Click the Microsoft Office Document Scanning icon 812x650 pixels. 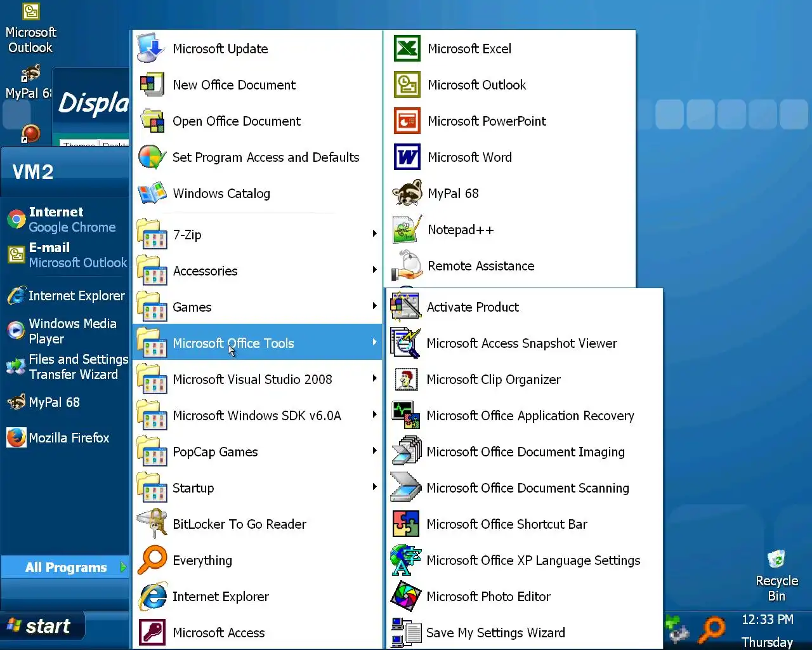pos(406,488)
